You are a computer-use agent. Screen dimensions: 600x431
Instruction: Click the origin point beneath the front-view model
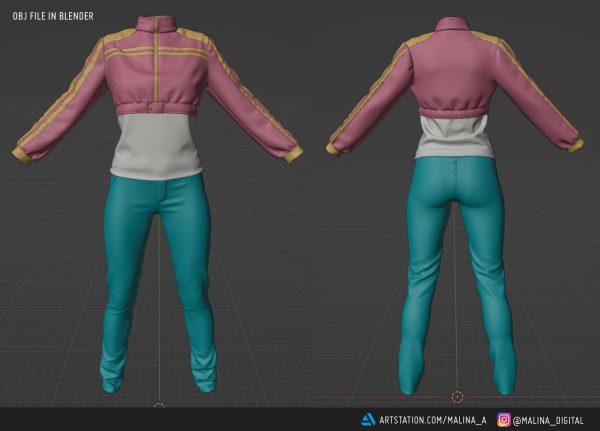click(x=158, y=406)
